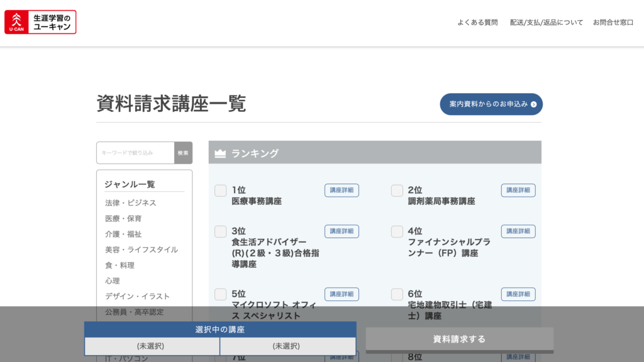Image resolution: width=644 pixels, height=362 pixels.
Task: Check the 2位 調剤薬局事務講座 checkbox
Action: point(397,190)
